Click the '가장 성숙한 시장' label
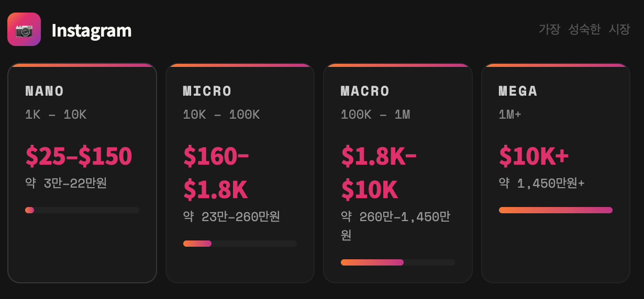The image size is (644, 299). (584, 29)
